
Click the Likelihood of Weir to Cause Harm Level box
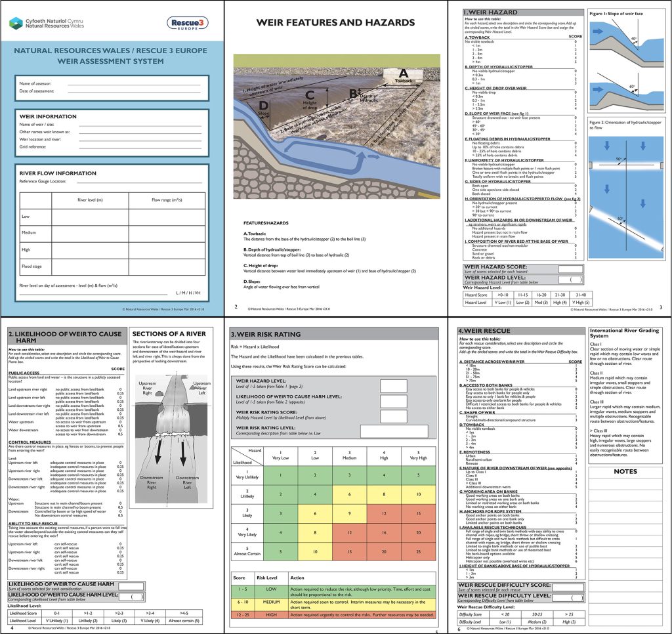pyautogui.click(x=131, y=597)
